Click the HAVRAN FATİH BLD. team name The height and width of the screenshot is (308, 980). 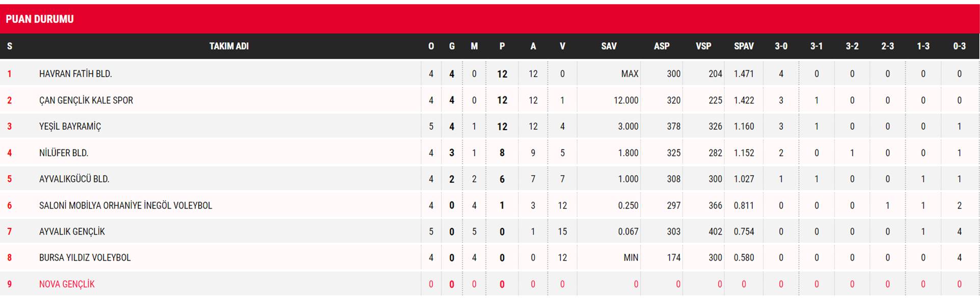tap(75, 74)
